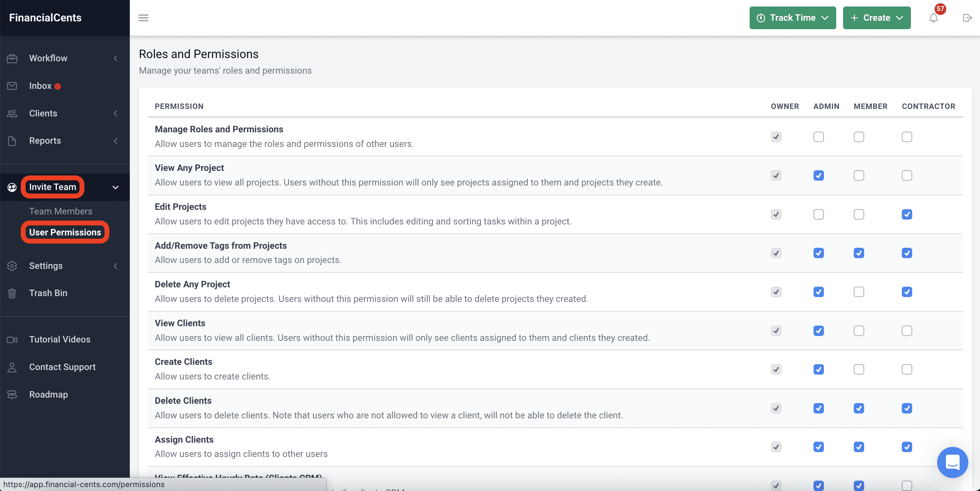Click the PERMISSION column header
980x491 pixels.
point(179,106)
